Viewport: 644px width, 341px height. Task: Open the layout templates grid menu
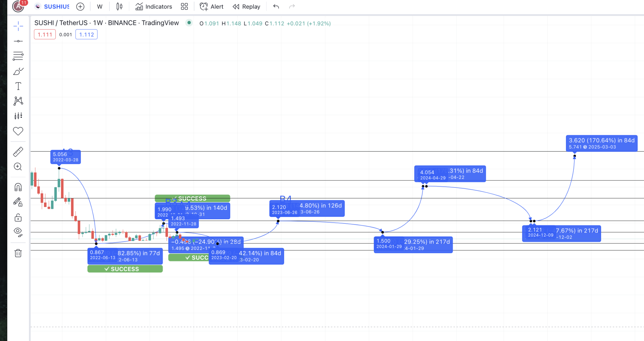[184, 7]
